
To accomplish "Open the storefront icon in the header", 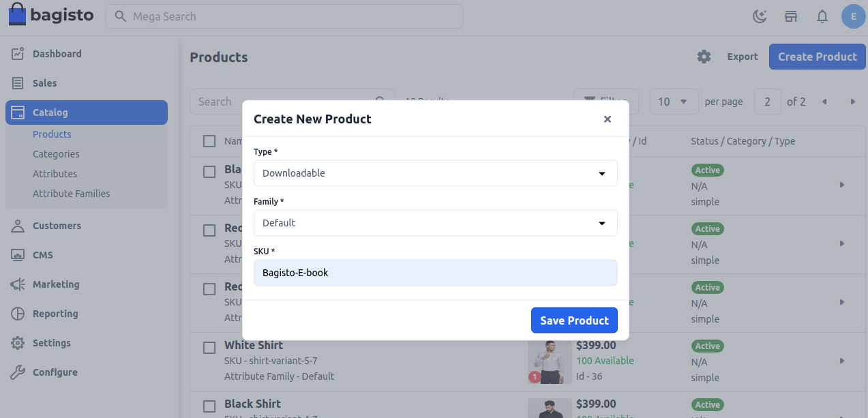I will [x=791, y=16].
